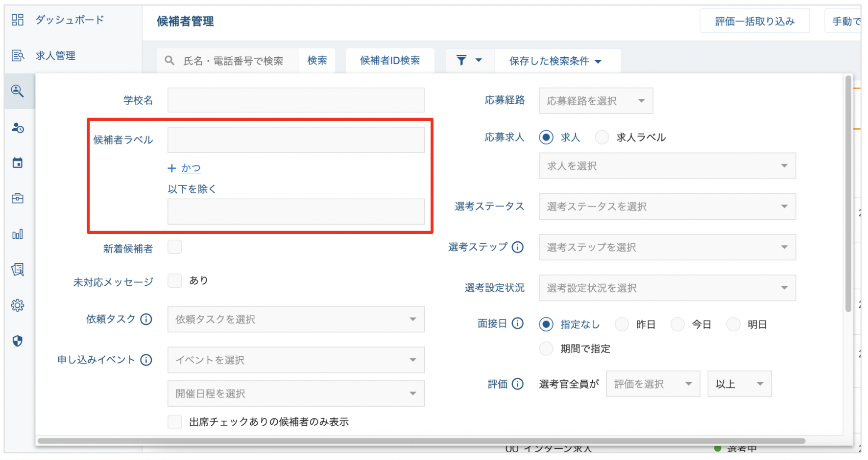
Task: Click the かつ link to add condition
Action: 191,168
